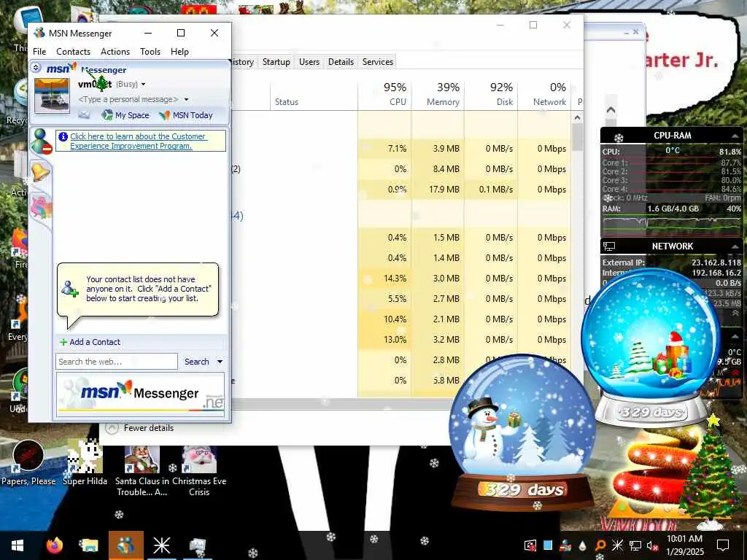This screenshot has height=560, width=747.
Task: Click the snowflake icon on CPU-RAM gadget header
Action: (x=619, y=138)
